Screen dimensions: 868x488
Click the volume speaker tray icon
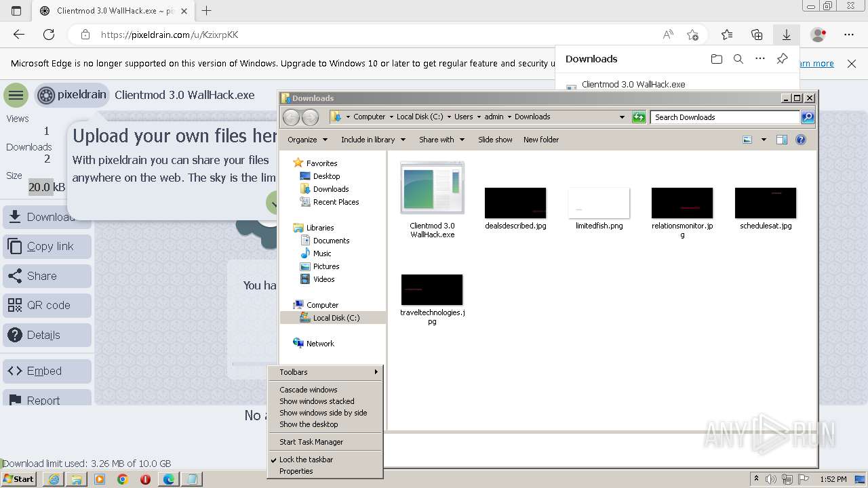click(x=770, y=479)
